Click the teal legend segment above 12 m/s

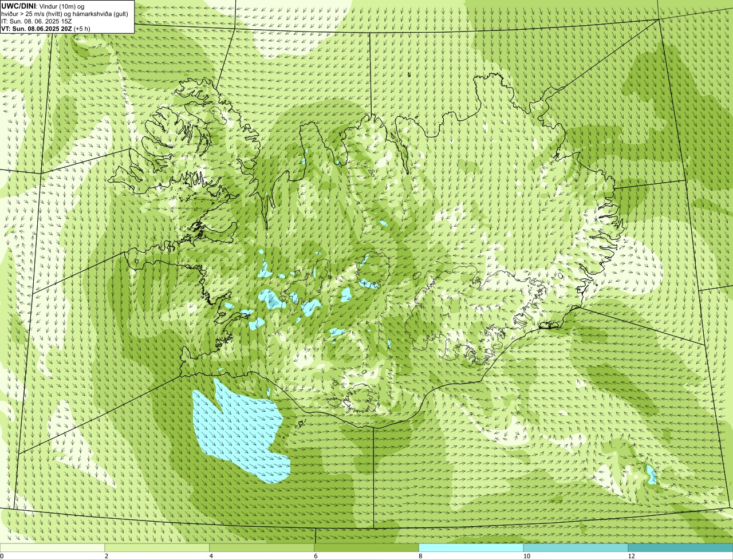pos(680,547)
